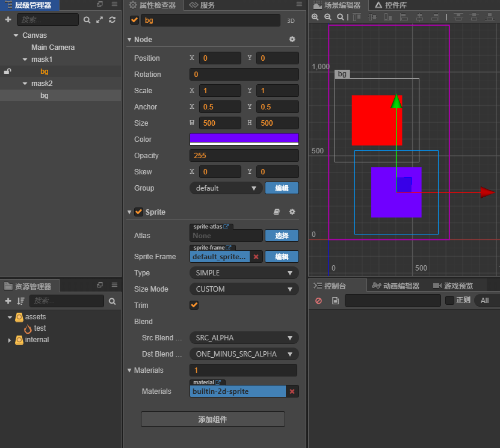Select the 控制台 console tab

330,286
